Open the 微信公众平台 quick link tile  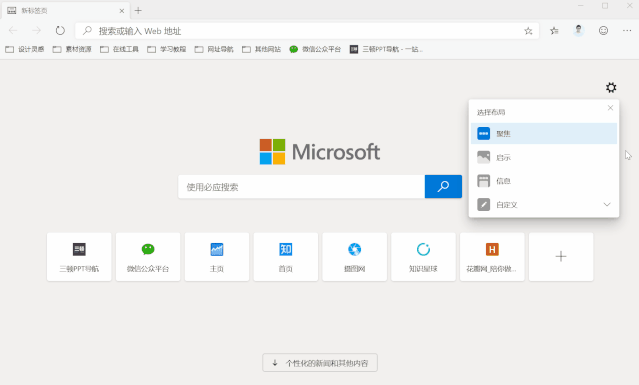[148, 257]
